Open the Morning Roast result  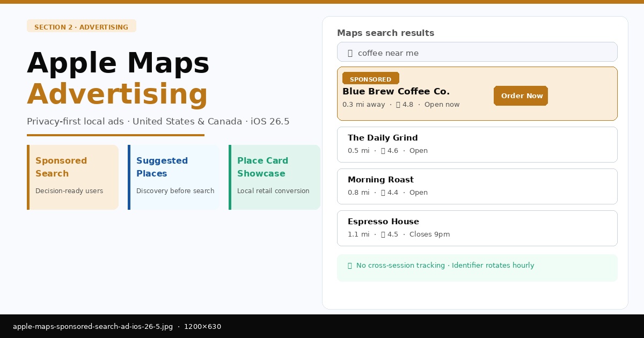[x=477, y=186]
